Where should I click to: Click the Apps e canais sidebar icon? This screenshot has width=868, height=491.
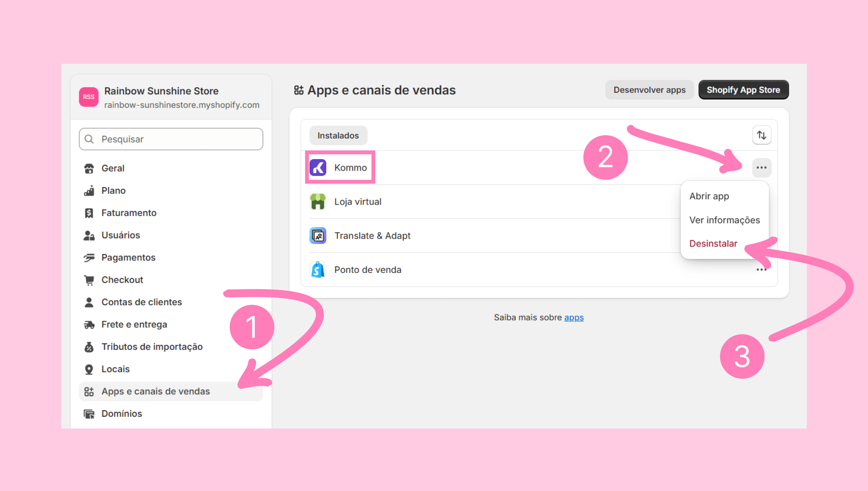[x=89, y=392]
